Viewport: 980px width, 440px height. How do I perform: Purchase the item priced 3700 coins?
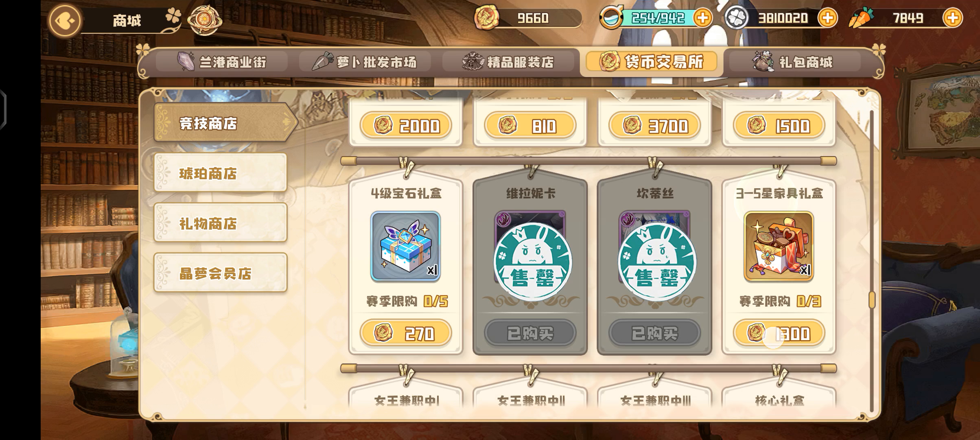coord(654,125)
